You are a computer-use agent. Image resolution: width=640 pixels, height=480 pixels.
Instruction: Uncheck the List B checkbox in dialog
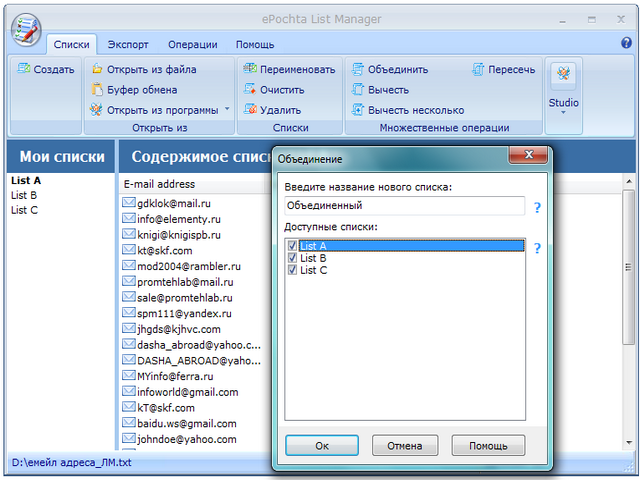point(292,258)
